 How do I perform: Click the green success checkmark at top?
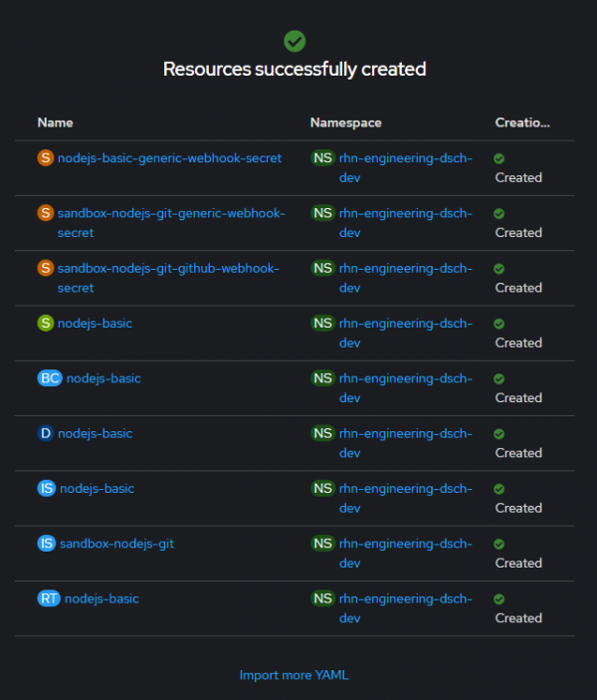click(x=295, y=41)
